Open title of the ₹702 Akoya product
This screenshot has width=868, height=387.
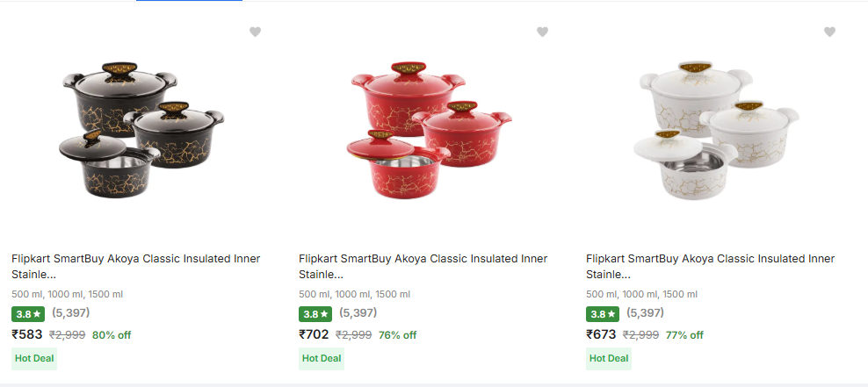[x=423, y=266]
